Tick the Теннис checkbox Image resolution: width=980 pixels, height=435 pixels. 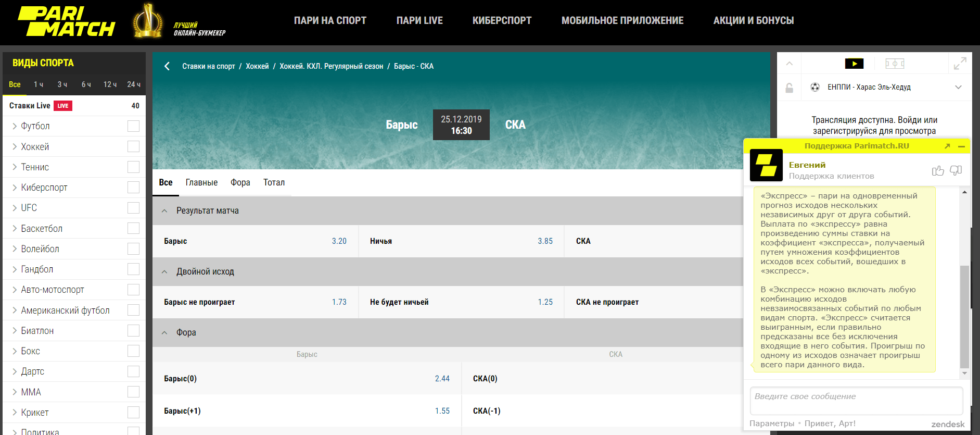coord(133,167)
